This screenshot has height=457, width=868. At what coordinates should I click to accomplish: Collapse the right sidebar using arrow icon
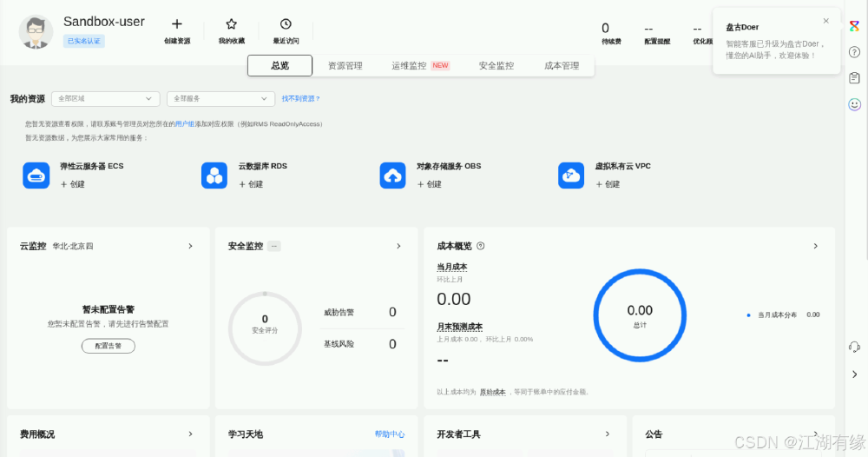[855, 374]
